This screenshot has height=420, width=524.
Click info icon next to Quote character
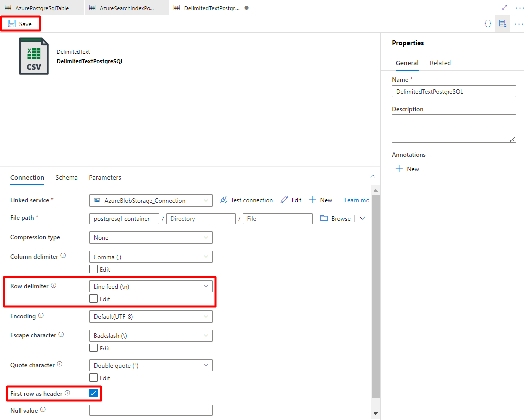tap(60, 364)
